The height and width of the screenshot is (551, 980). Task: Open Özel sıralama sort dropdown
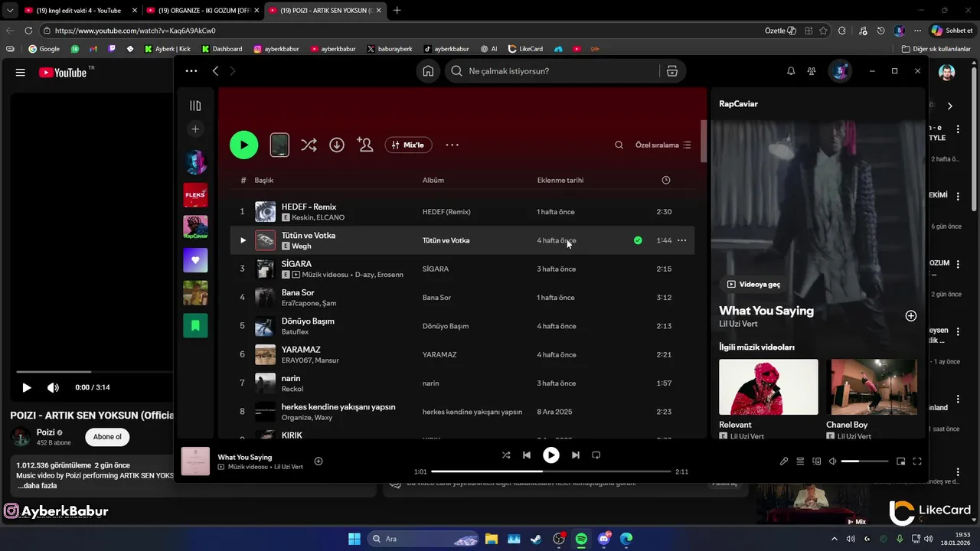(x=663, y=145)
